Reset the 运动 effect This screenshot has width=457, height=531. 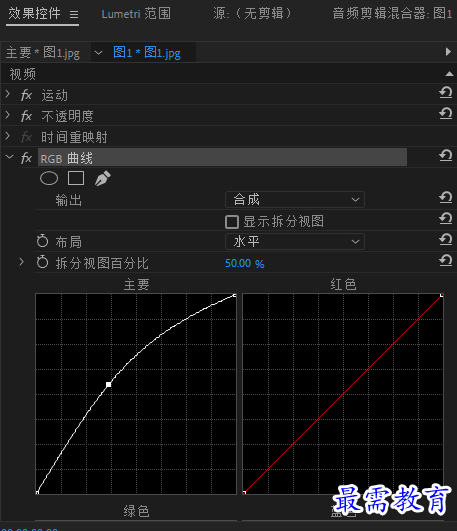446,92
